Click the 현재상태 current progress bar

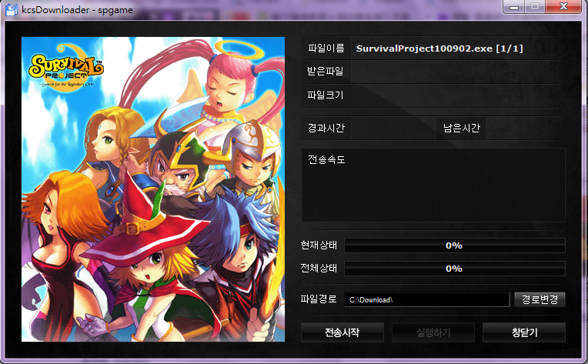(x=455, y=245)
